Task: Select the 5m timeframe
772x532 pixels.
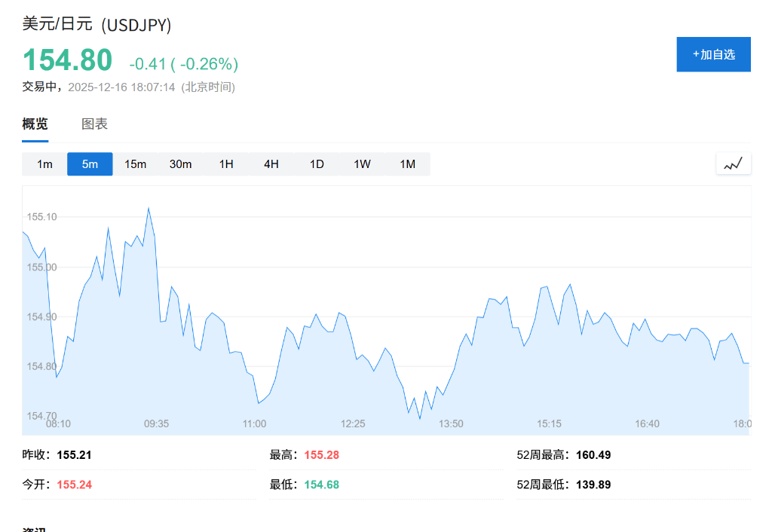Action: coord(90,164)
